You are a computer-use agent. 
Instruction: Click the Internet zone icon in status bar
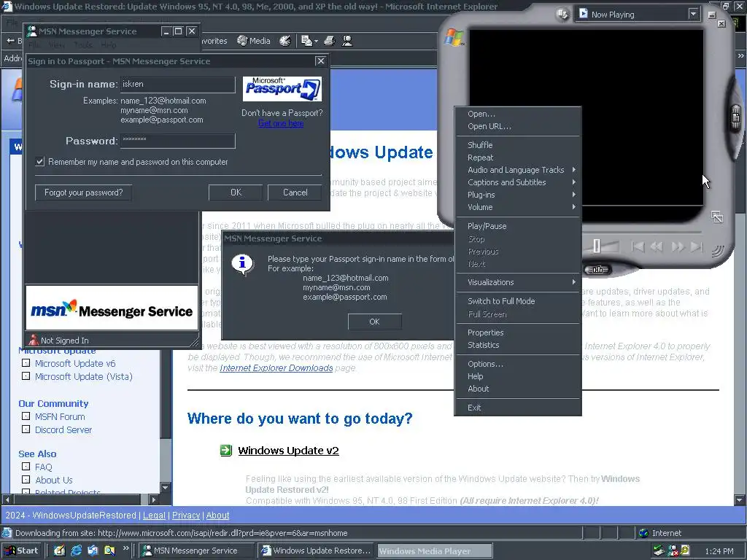643,533
